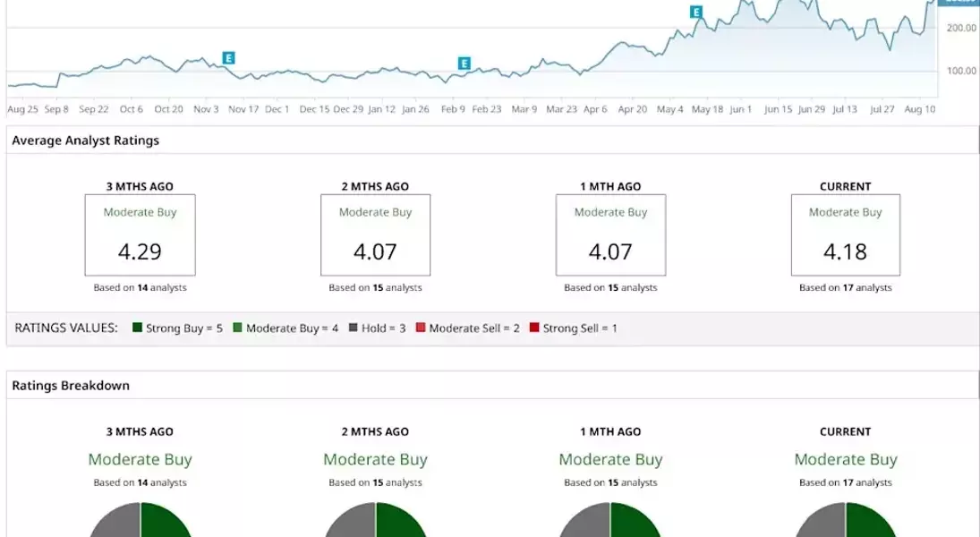The width and height of the screenshot is (980, 537).
Task: Click CURRENT header in Average Analyst Ratings
Action: point(846,186)
